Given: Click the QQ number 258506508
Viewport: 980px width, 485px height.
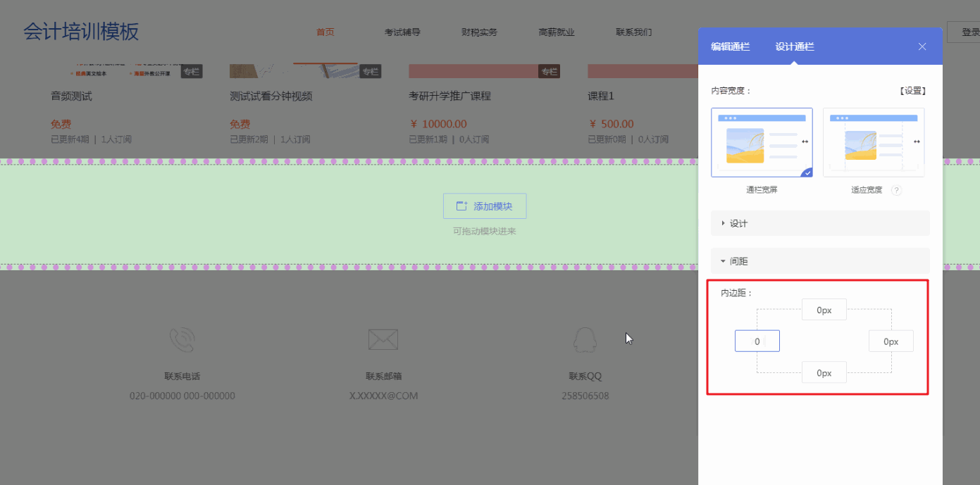Looking at the screenshot, I should (x=585, y=396).
